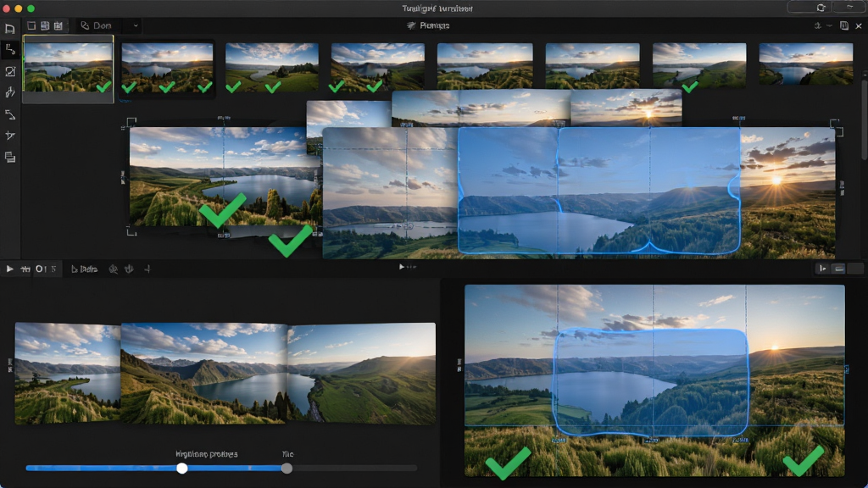The image size is (868, 488).
Task: Click the highlighted path-node tool in left sidebar
Action: click(x=10, y=50)
